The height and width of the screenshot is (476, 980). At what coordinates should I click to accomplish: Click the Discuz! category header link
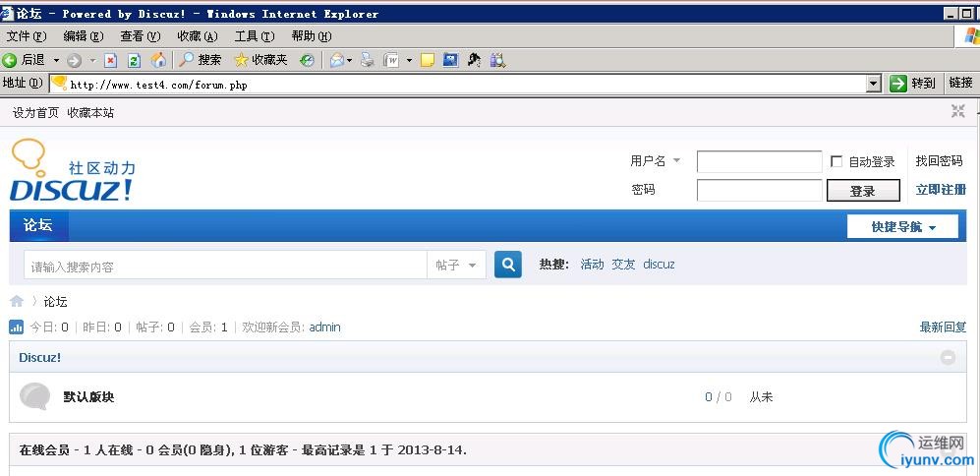[40, 358]
